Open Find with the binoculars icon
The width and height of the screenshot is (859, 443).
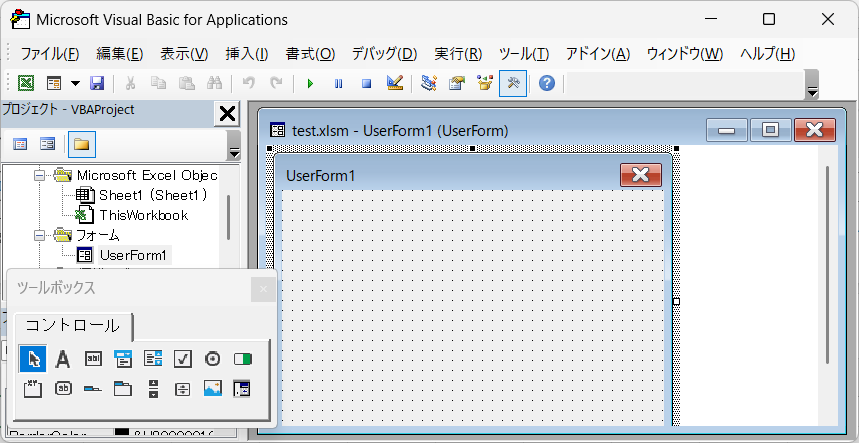[214, 83]
